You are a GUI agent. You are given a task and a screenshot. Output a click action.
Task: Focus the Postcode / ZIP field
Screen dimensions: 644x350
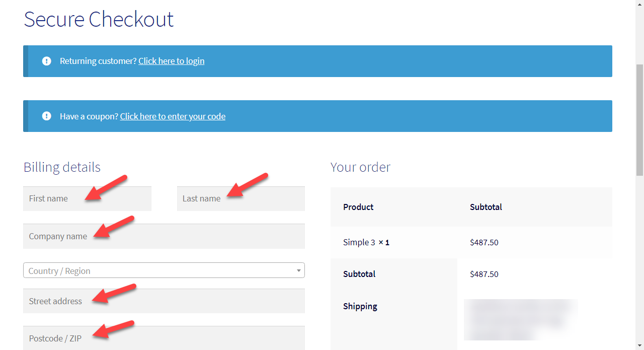pos(164,338)
